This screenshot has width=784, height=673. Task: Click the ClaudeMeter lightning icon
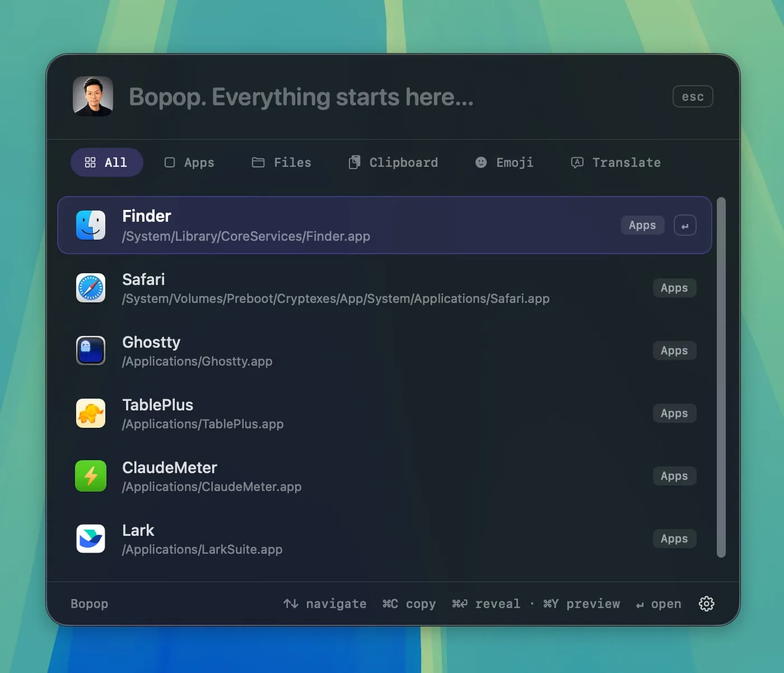pyautogui.click(x=91, y=476)
